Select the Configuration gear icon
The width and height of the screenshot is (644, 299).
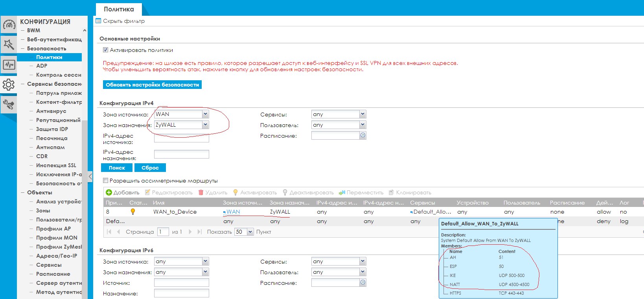pos(9,85)
